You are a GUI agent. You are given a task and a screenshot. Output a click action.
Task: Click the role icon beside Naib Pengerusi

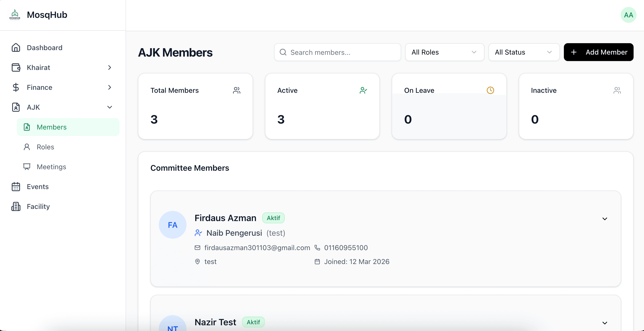[x=198, y=233]
